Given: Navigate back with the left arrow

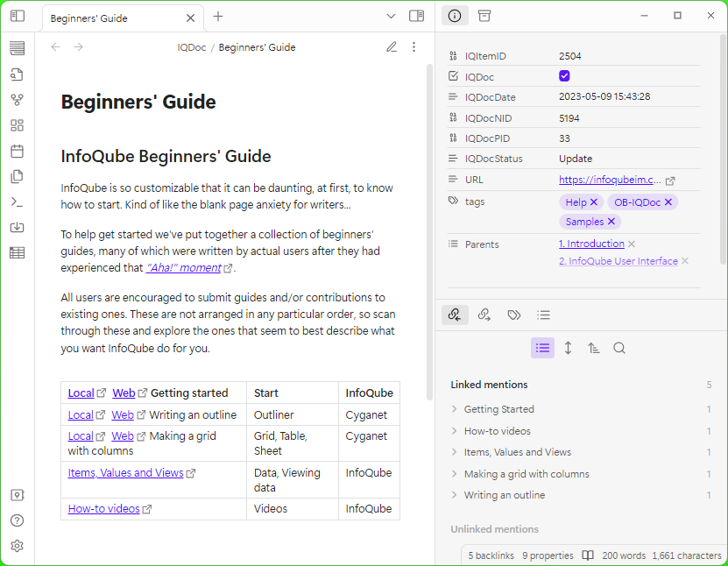Looking at the screenshot, I should click(x=56, y=47).
